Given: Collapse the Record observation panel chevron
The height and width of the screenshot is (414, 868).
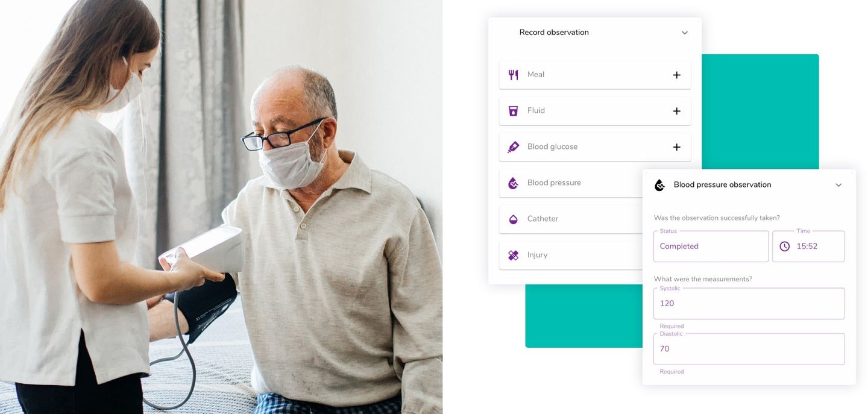Looking at the screenshot, I should pos(685,33).
